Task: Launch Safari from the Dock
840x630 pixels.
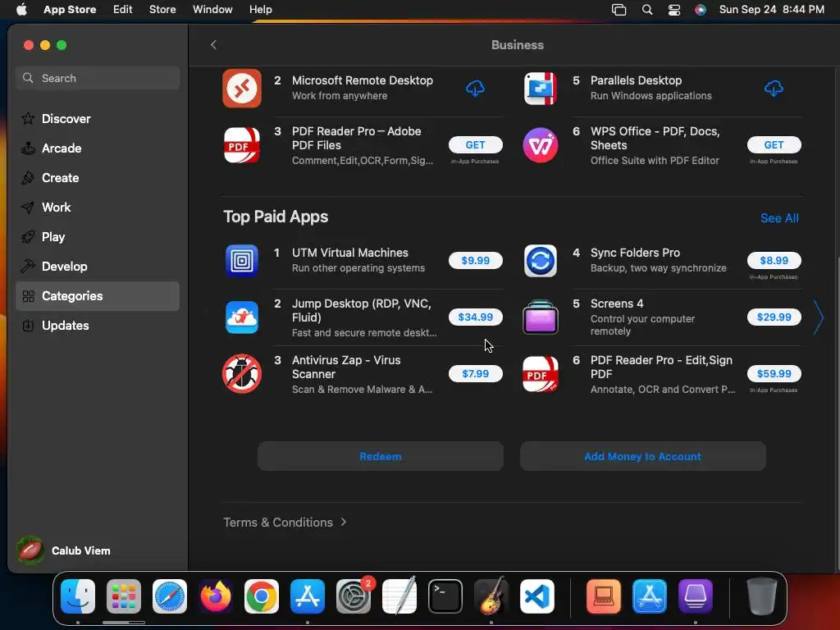Action: pos(170,596)
